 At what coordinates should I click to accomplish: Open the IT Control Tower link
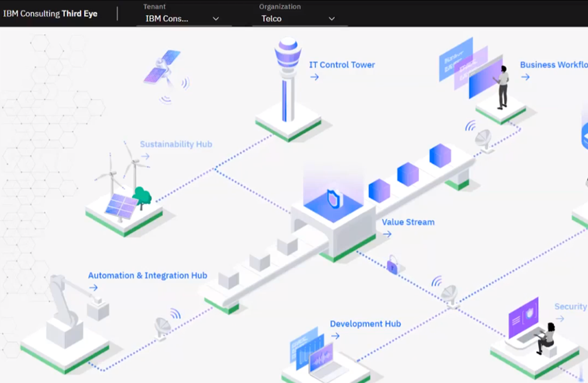pyautogui.click(x=342, y=65)
